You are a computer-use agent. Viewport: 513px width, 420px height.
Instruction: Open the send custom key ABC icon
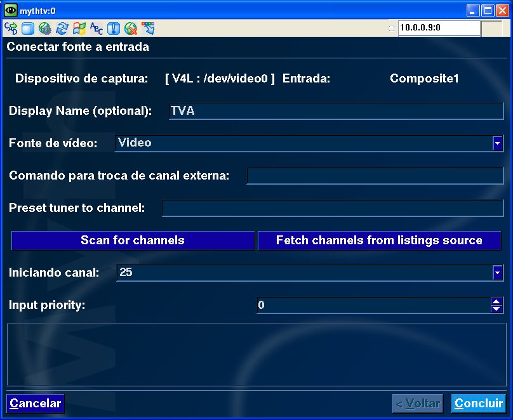(x=97, y=29)
